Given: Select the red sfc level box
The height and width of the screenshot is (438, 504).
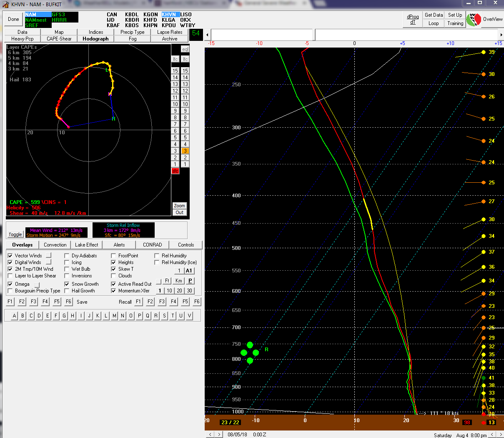Looking at the screenshot, I should click(x=175, y=171).
